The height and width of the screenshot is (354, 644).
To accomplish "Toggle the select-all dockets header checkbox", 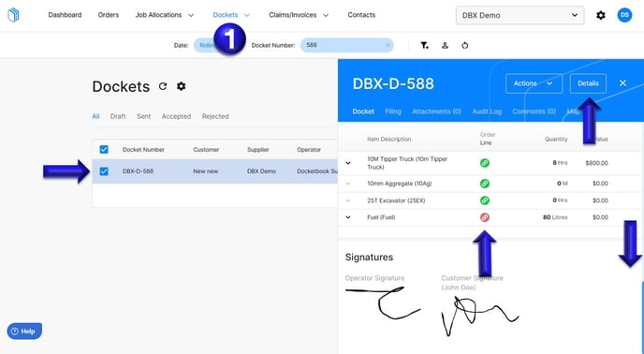I will coord(104,149).
